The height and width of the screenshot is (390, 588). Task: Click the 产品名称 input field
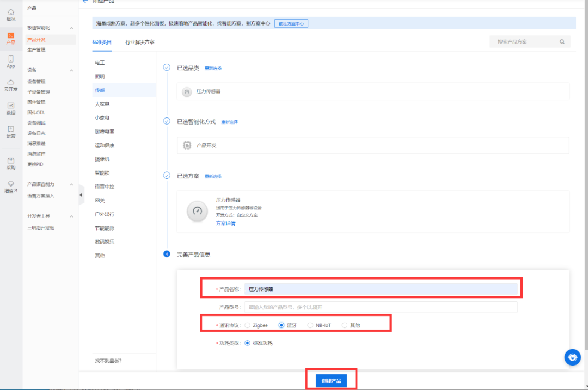(x=381, y=289)
